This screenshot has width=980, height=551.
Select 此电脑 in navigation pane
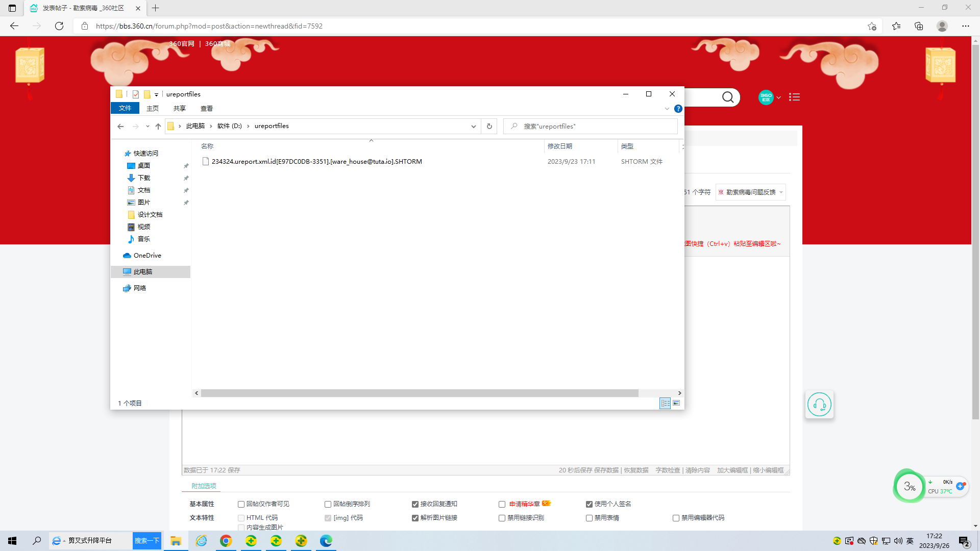[x=151, y=272]
